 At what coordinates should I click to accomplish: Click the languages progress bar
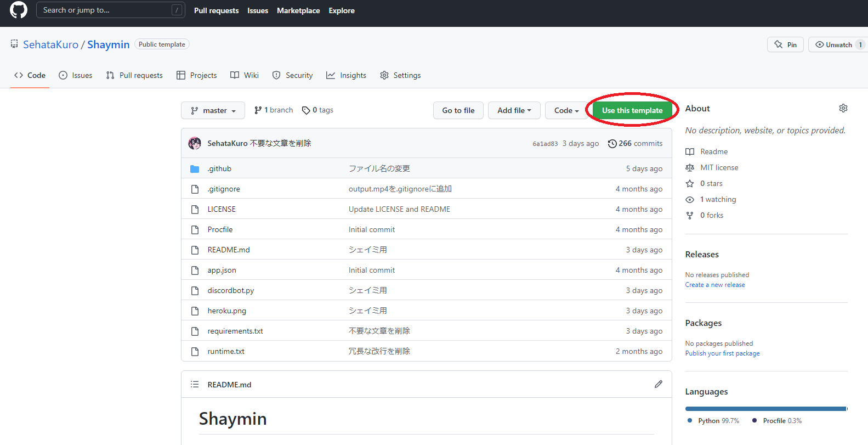767,409
